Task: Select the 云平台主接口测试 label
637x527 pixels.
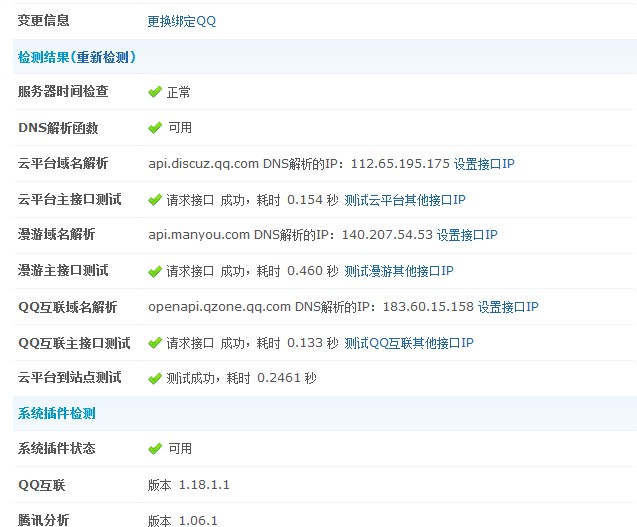Action: point(69,199)
